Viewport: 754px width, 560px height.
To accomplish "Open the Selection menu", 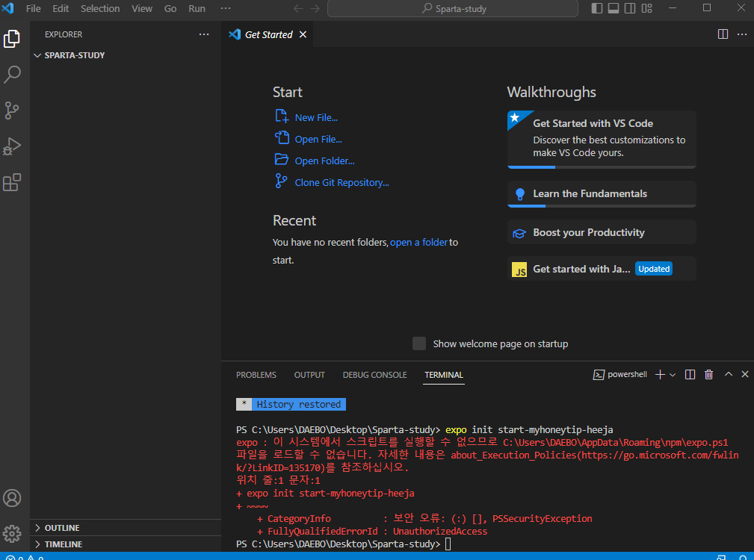I will [x=100, y=9].
